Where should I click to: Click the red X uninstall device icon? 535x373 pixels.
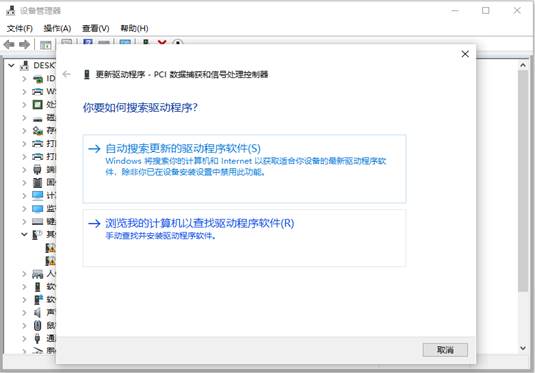[162, 42]
